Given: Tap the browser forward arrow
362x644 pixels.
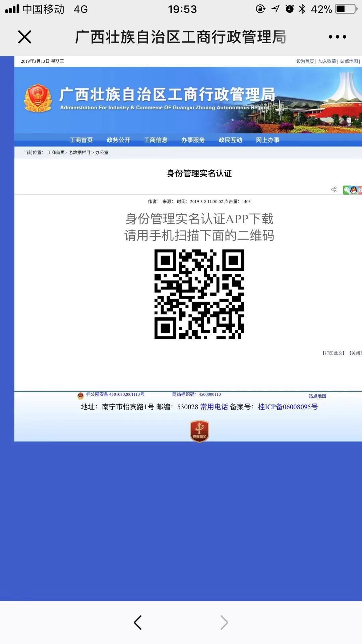Looking at the screenshot, I should coord(224,623).
